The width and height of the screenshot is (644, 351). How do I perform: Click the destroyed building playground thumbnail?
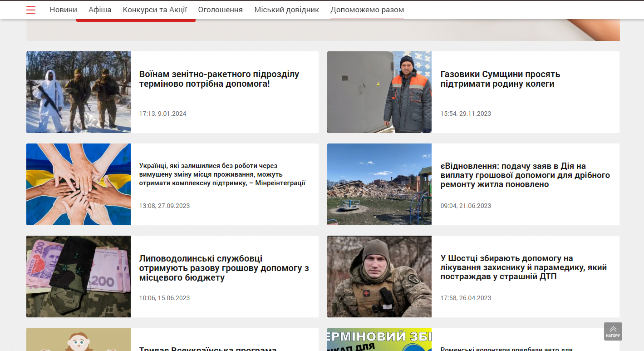click(379, 184)
